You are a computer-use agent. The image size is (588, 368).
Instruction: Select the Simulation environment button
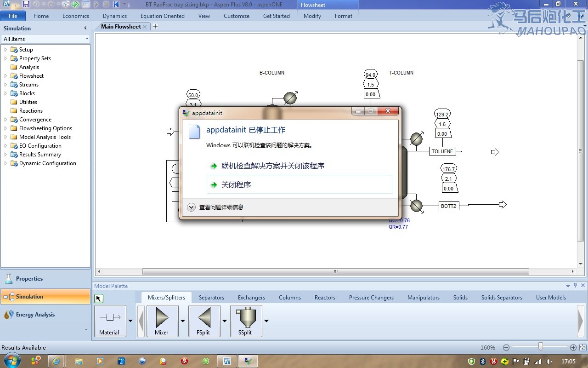pos(45,297)
